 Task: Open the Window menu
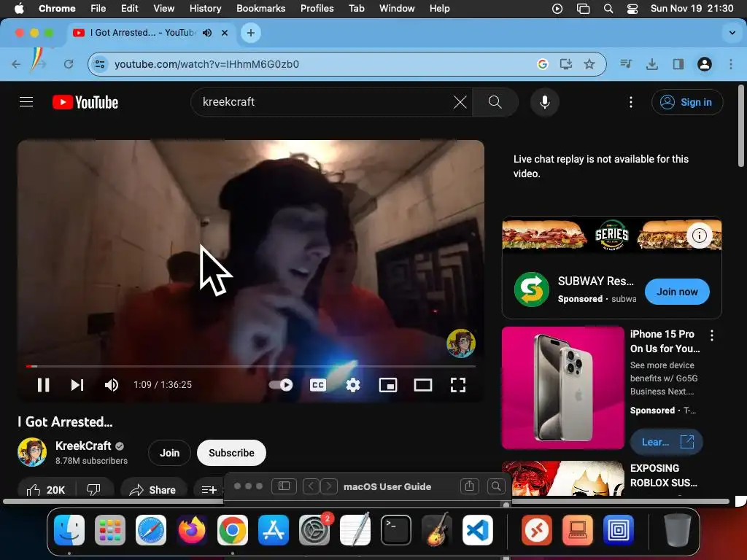coord(397,8)
